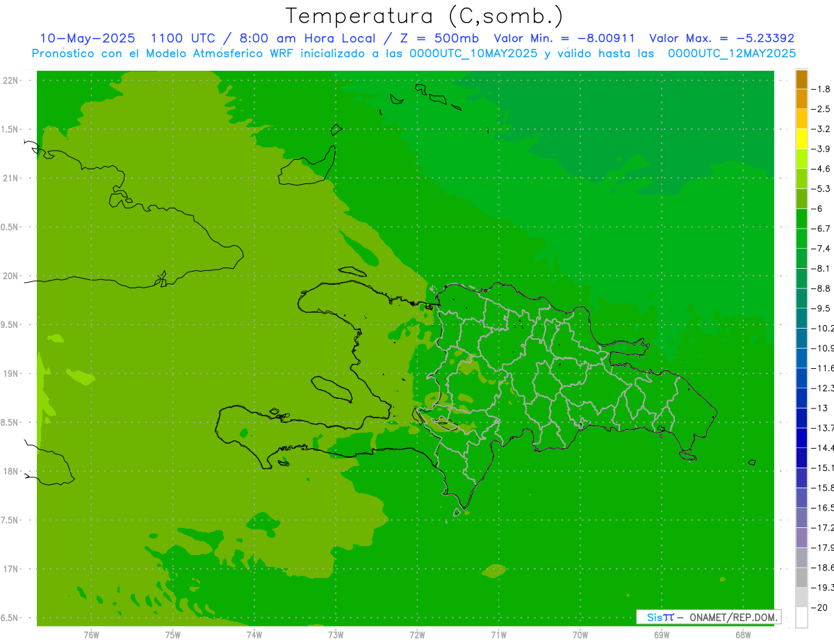The image size is (834, 644).
Task: Click the 70W longitude axis label
Action: 580,634
